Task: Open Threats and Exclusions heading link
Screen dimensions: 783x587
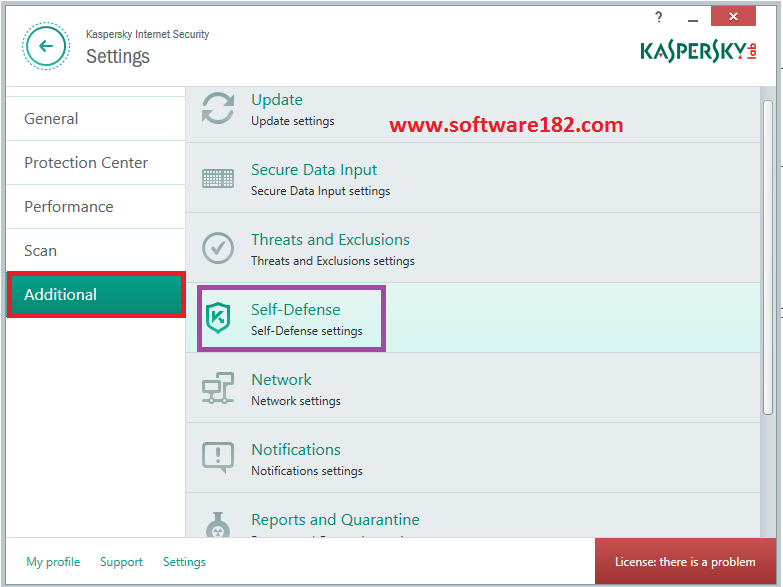Action: (330, 240)
